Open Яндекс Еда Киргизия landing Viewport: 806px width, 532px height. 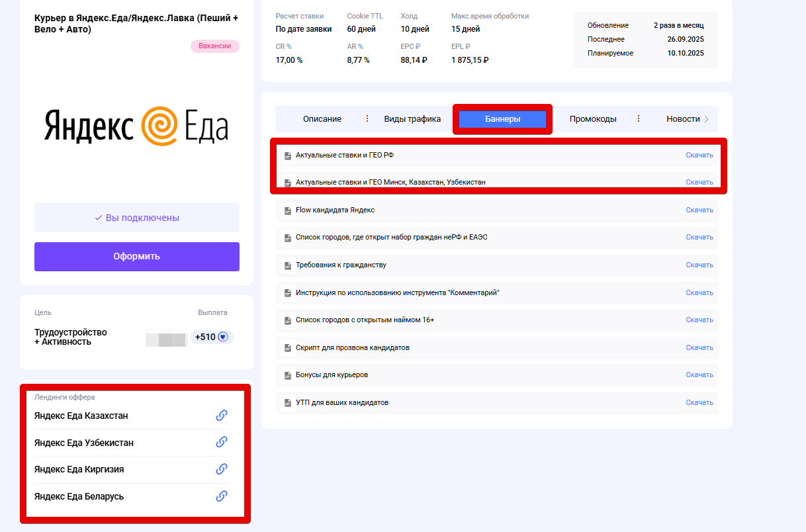[x=79, y=469]
